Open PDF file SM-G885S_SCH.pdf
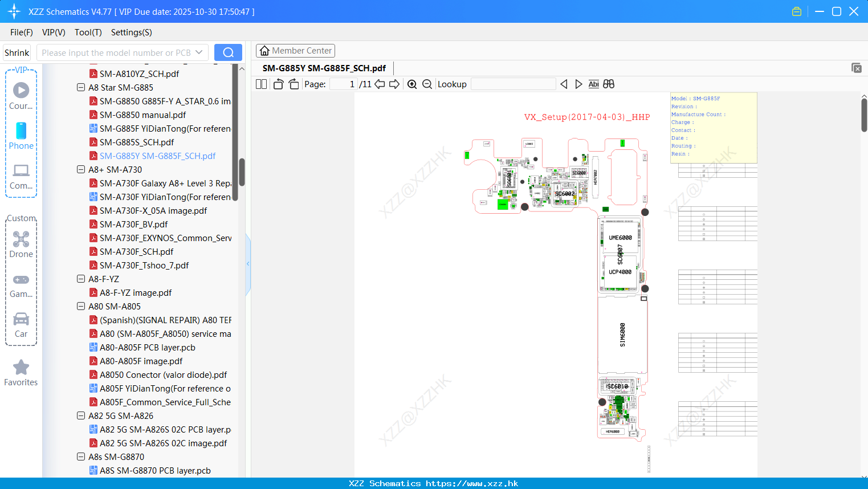The width and height of the screenshot is (868, 489). pos(137,142)
